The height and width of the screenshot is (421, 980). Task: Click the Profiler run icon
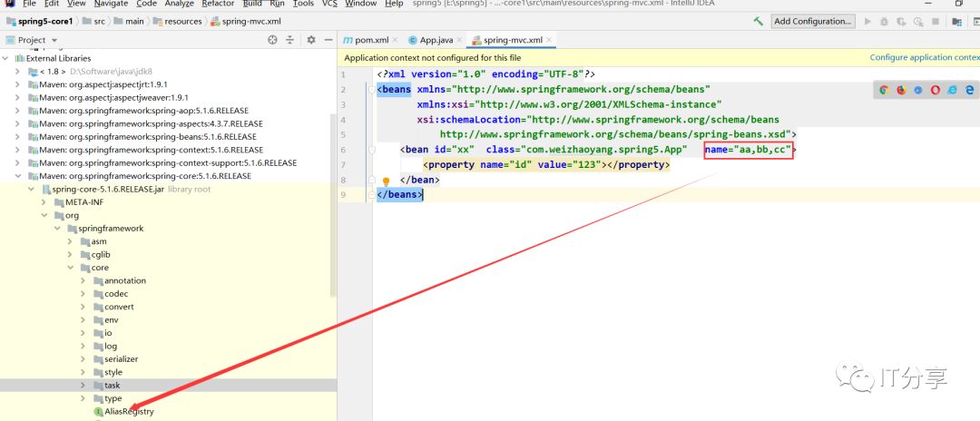click(x=918, y=21)
